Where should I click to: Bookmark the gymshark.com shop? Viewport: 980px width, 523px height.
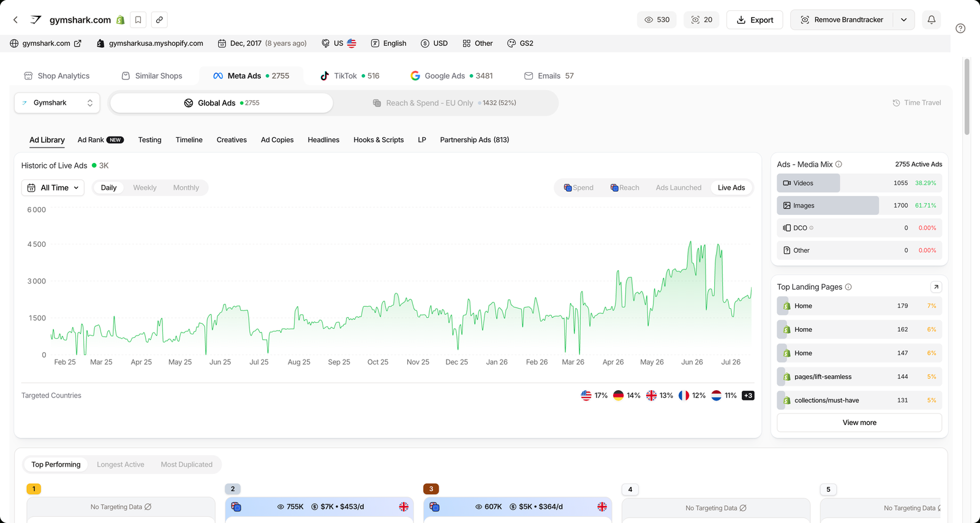(x=138, y=20)
